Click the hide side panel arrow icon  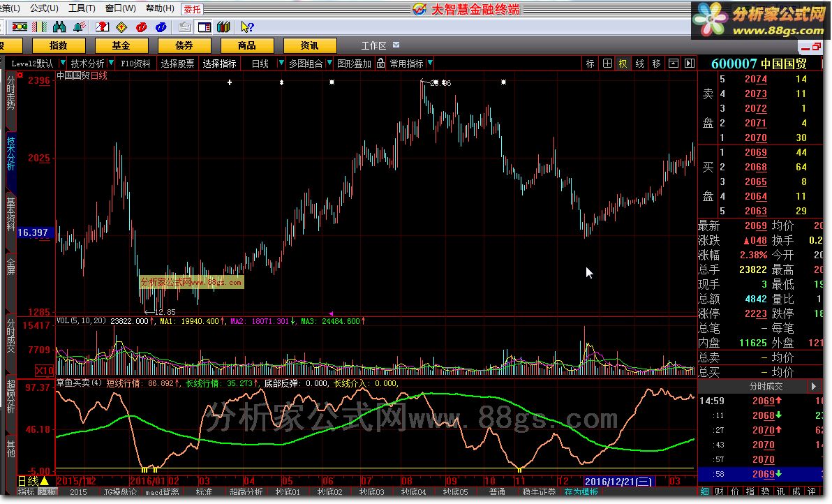point(690,64)
